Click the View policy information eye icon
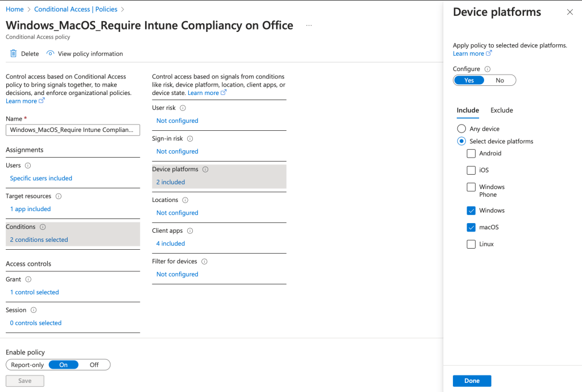Viewport: 582px width, 392px height. pyautogui.click(x=51, y=53)
